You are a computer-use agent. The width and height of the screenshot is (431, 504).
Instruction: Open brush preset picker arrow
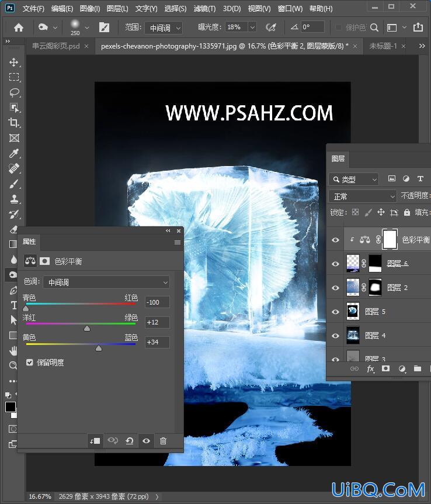point(87,27)
